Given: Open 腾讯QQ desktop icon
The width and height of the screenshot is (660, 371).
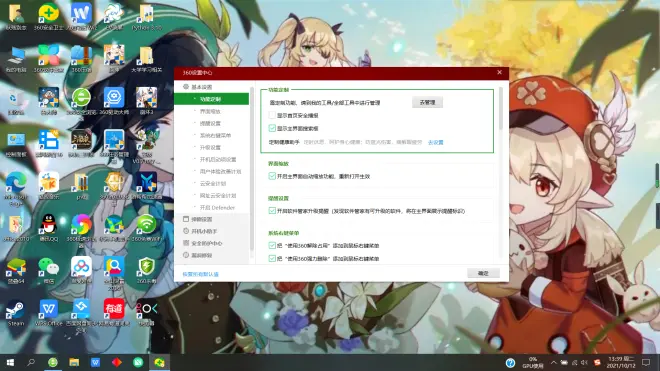Looking at the screenshot, I should (x=49, y=227).
